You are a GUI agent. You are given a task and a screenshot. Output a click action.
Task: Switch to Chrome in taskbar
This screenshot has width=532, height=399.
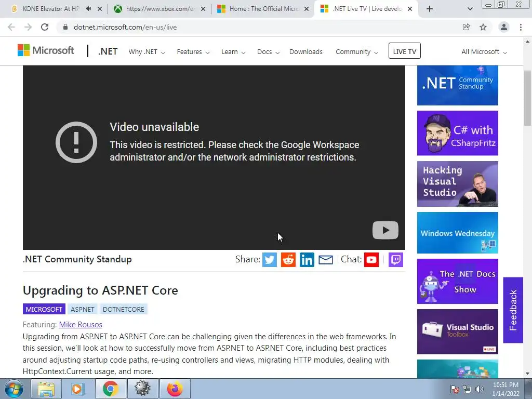point(110,389)
